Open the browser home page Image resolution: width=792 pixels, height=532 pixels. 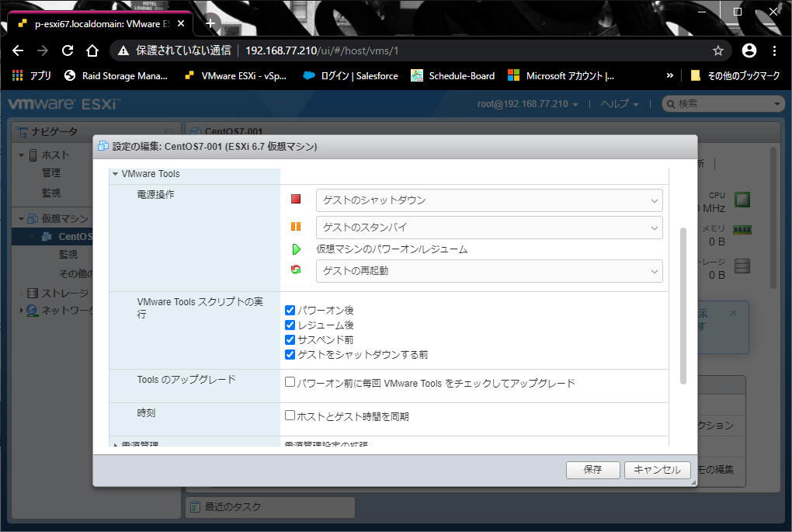pos(92,50)
